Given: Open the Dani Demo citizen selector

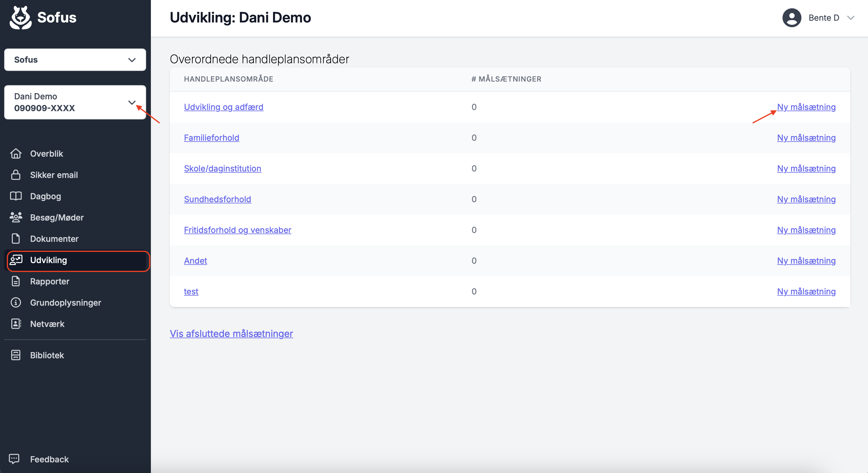Looking at the screenshot, I should point(75,102).
